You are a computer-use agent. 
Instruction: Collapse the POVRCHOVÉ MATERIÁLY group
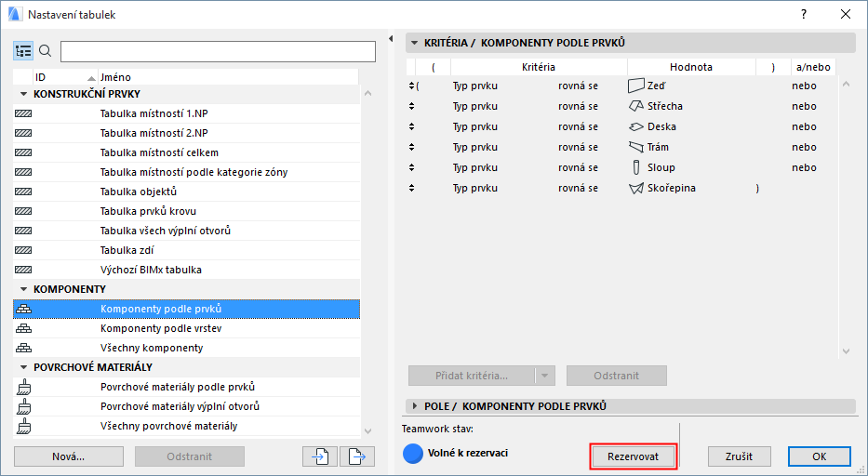(x=23, y=367)
